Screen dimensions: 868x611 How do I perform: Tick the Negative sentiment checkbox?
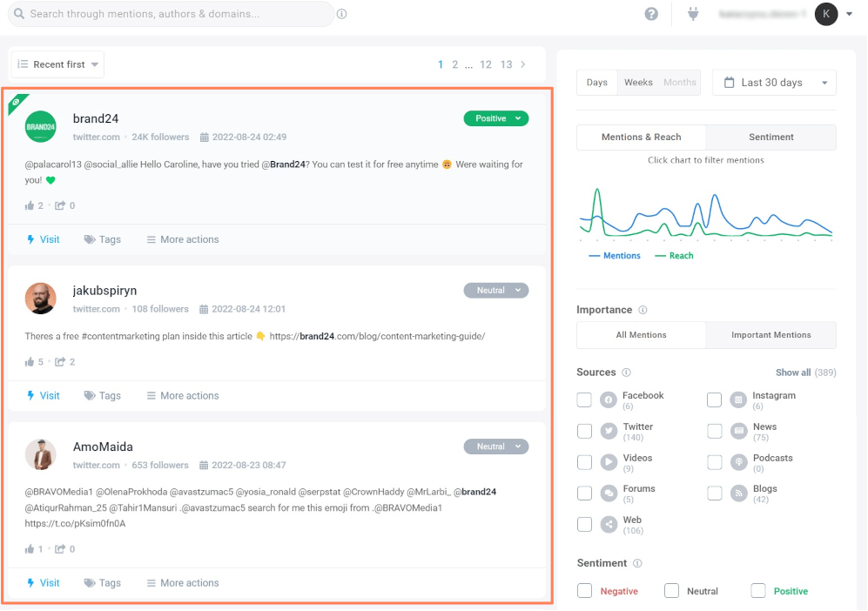tap(584, 591)
